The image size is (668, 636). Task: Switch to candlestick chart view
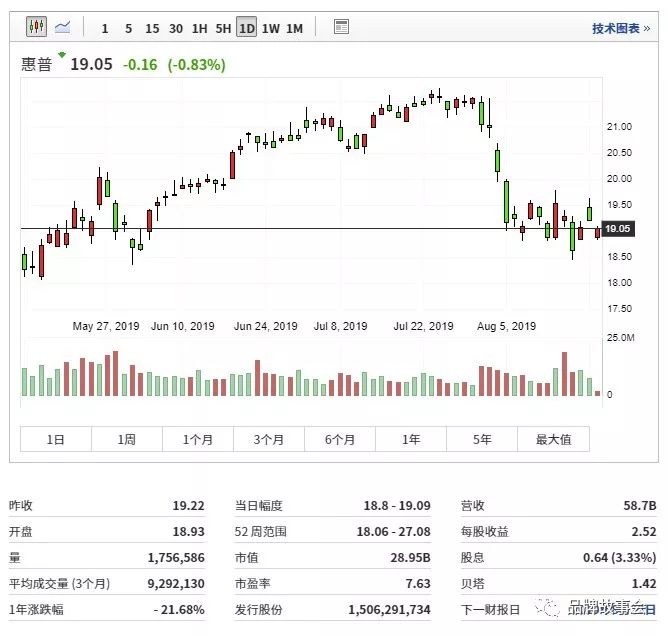point(37,27)
